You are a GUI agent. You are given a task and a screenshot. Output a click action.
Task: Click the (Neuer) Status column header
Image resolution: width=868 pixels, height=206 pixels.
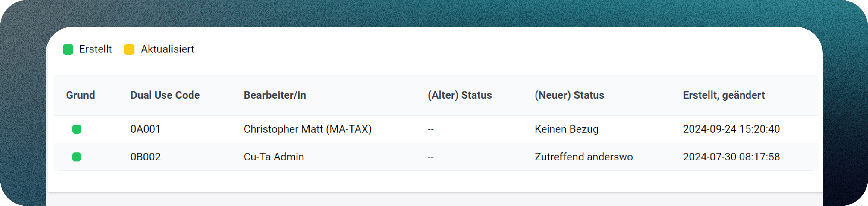tap(569, 95)
